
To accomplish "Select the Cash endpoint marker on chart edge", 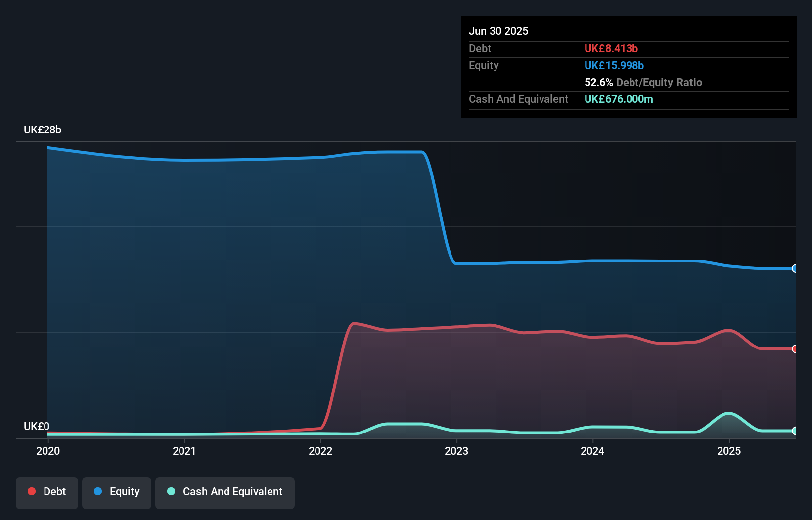I will coord(795,431).
